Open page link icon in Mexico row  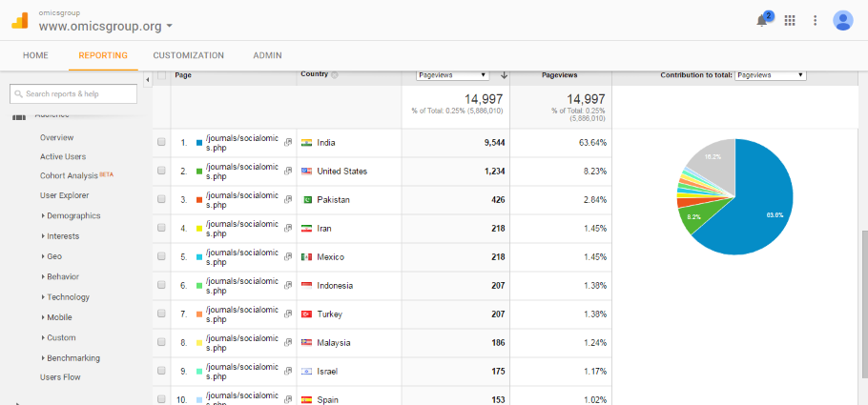click(x=288, y=256)
